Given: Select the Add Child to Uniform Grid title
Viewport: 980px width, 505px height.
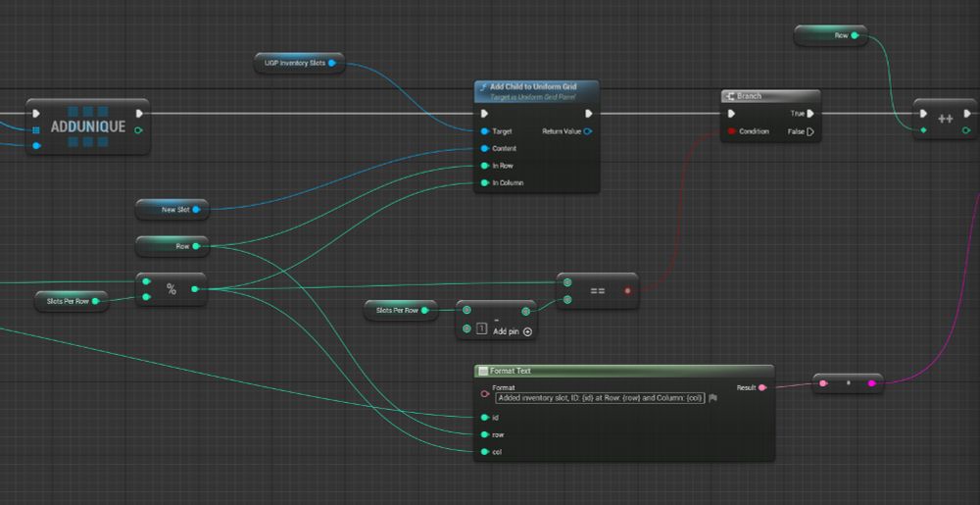Looking at the screenshot, I should (533, 86).
